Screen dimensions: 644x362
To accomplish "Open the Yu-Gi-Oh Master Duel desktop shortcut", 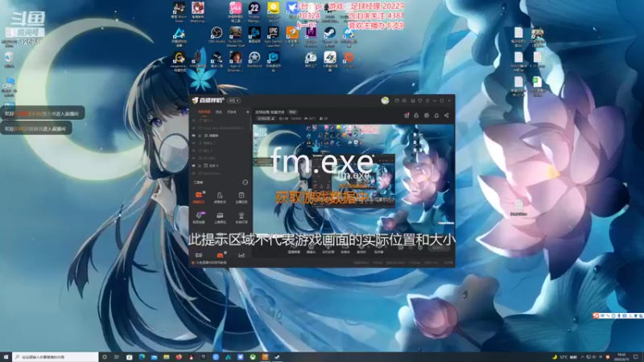I will coord(235,36).
